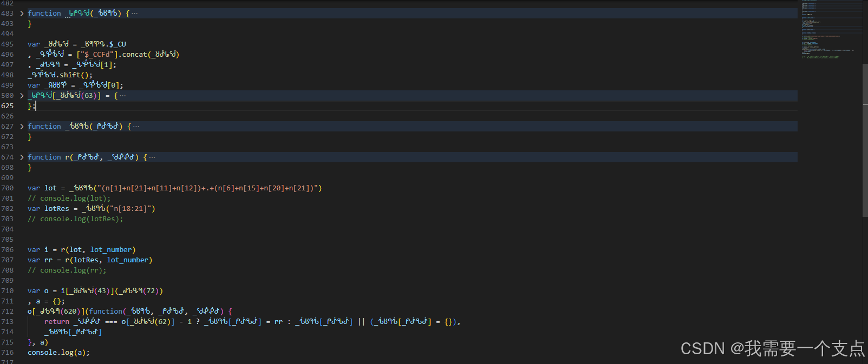Unfold the function starting on line 627
The height and width of the screenshot is (364, 868).
click(22, 127)
